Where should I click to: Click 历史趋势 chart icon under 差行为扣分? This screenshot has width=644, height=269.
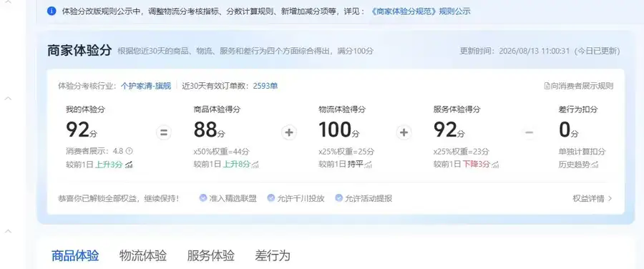pos(595,165)
